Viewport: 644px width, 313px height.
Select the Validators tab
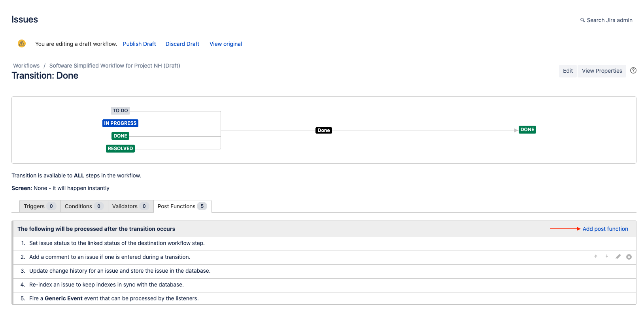(x=130, y=206)
